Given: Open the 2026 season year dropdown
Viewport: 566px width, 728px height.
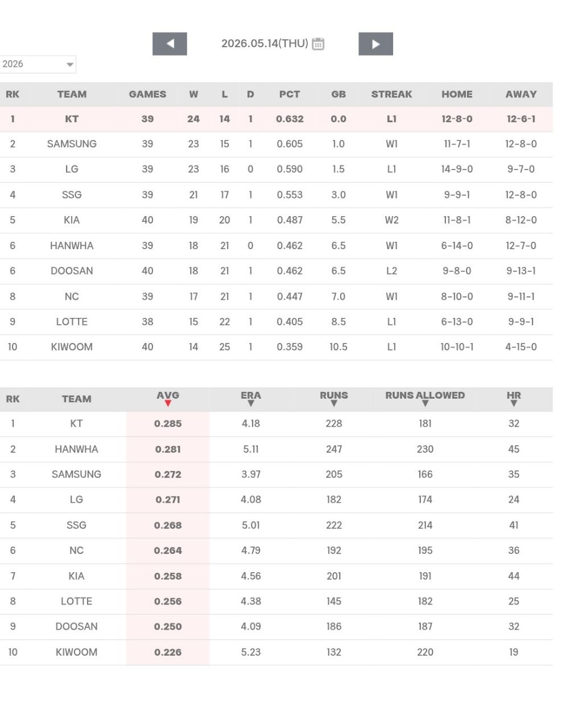Looking at the screenshot, I should click(x=38, y=64).
